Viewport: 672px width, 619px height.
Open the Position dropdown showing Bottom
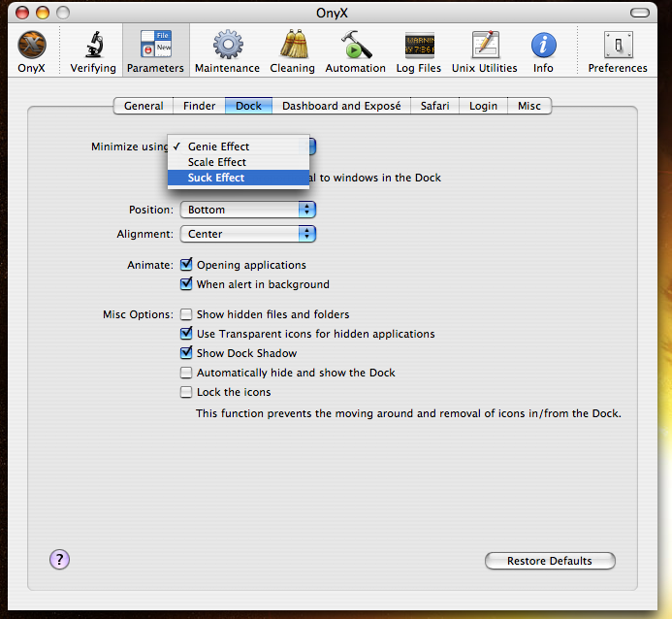(248, 210)
